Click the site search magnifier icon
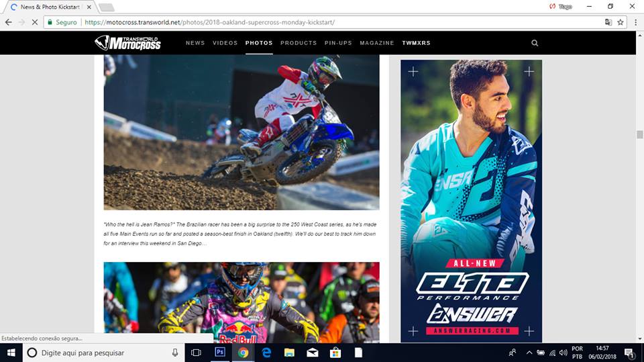644x362 pixels. (x=535, y=43)
